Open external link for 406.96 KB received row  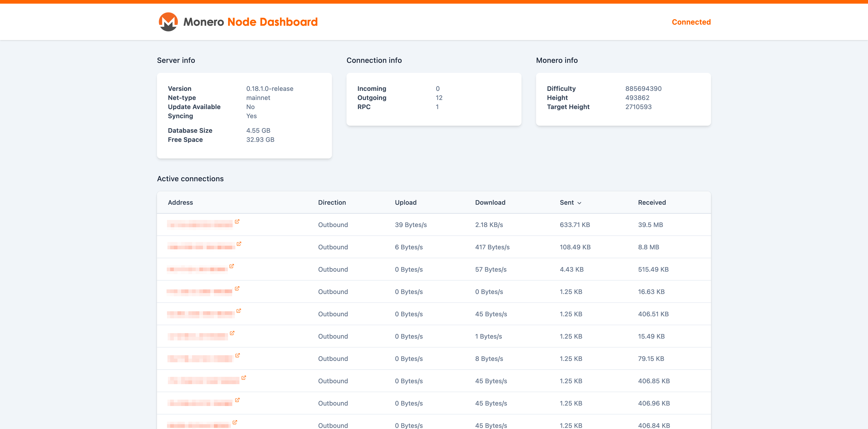pos(237,400)
